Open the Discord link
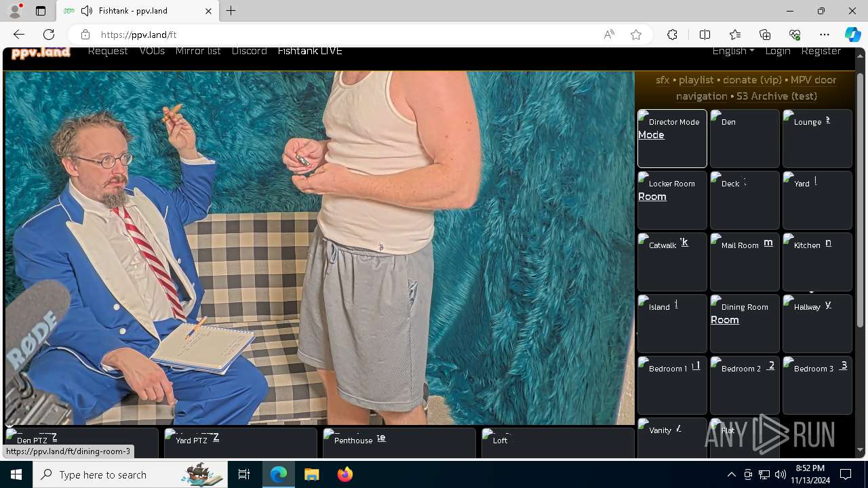The height and width of the screenshot is (488, 868). (x=249, y=51)
